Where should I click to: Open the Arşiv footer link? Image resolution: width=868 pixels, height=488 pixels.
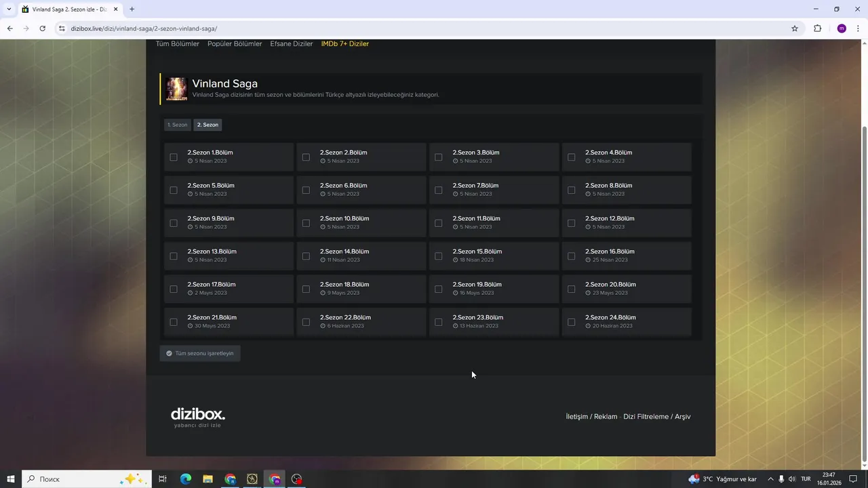tap(683, 417)
